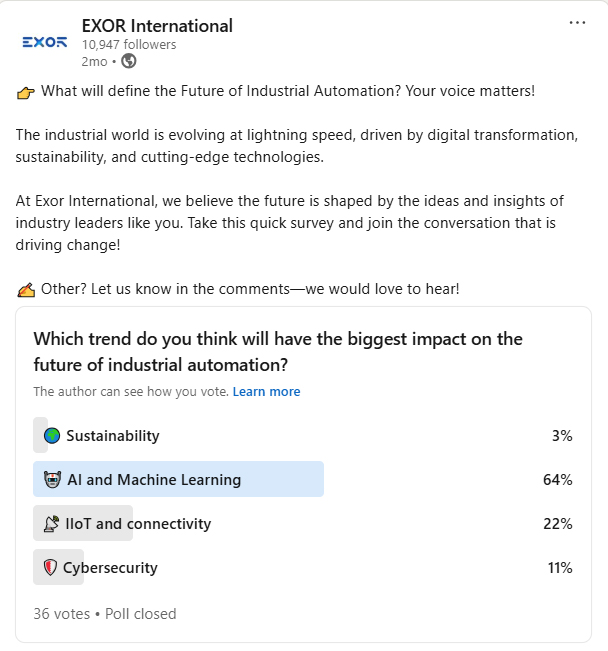The width and height of the screenshot is (608, 651).
Task: Click the writing hand emoji
Action: (26, 290)
